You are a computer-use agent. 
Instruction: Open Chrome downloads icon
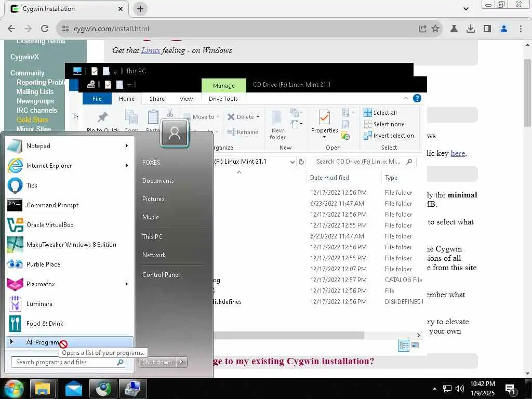pyautogui.click(x=471, y=29)
